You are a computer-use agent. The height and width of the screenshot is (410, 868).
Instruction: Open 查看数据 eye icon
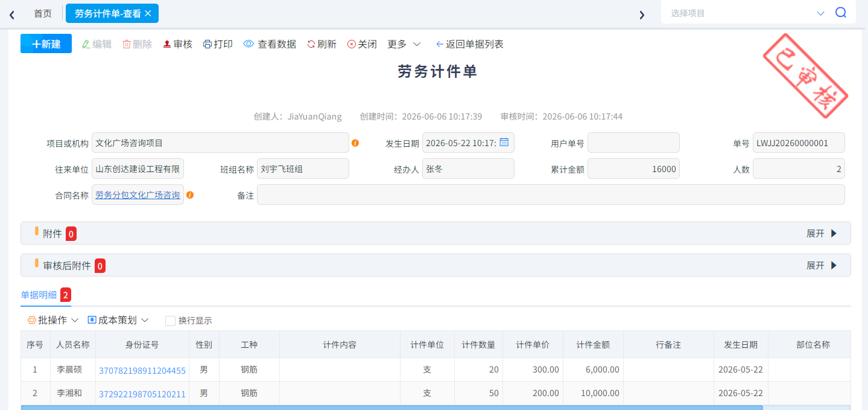pos(249,44)
